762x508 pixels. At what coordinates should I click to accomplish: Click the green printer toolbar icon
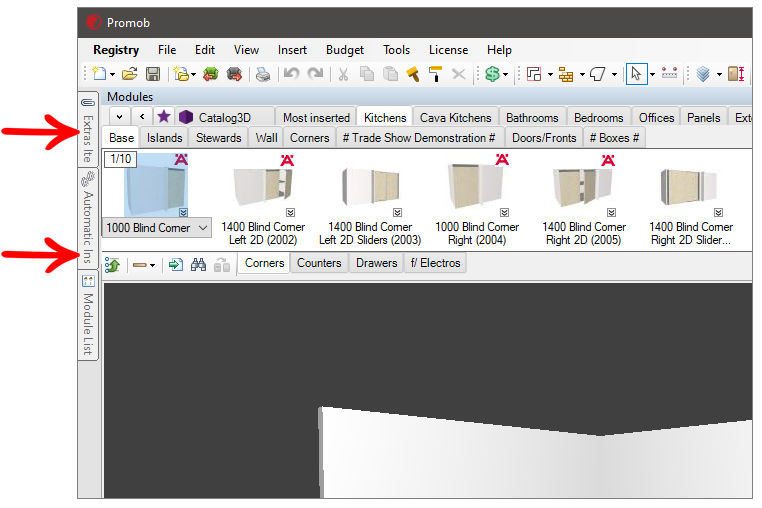[x=211, y=74]
